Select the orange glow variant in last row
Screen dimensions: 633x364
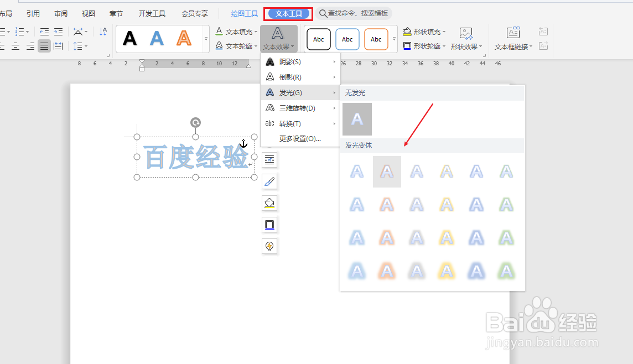(387, 271)
